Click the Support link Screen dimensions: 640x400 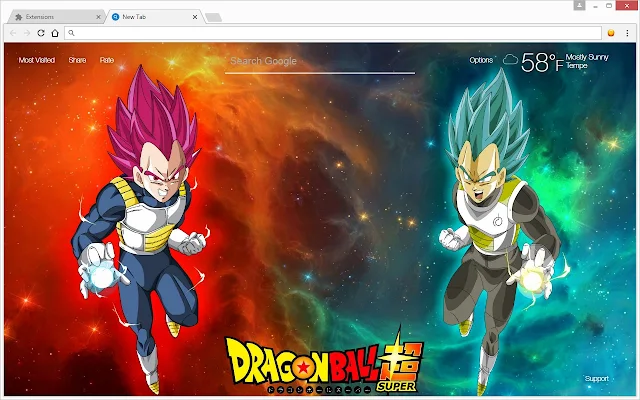[597, 378]
